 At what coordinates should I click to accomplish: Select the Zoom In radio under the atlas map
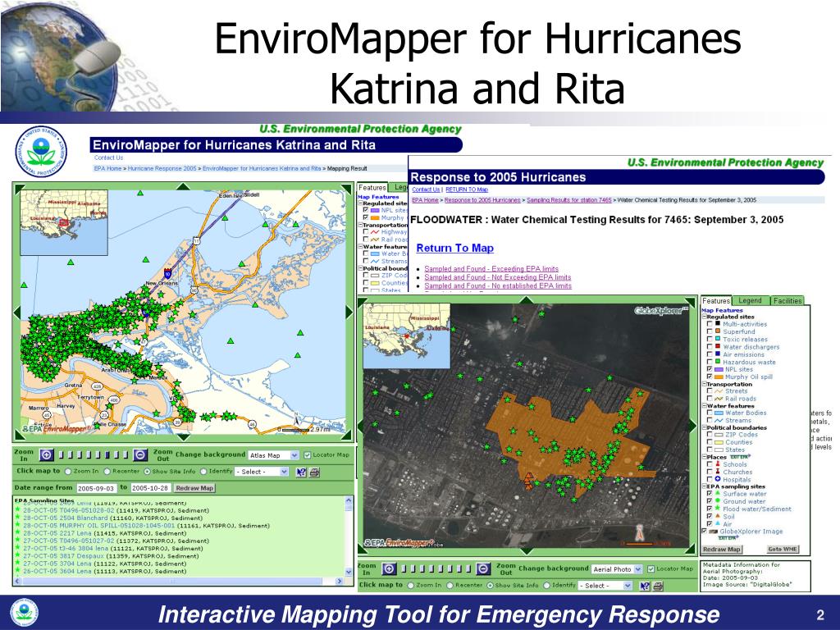[x=68, y=472]
